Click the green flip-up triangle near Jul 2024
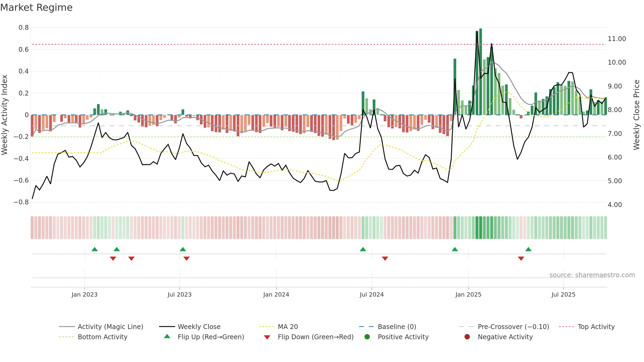This screenshot has width=644, height=362. click(x=363, y=249)
